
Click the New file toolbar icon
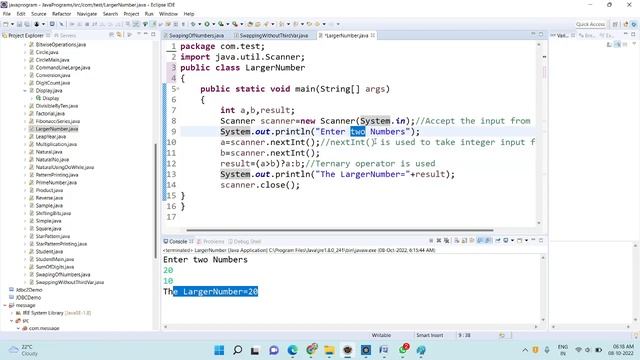(x=6, y=24)
